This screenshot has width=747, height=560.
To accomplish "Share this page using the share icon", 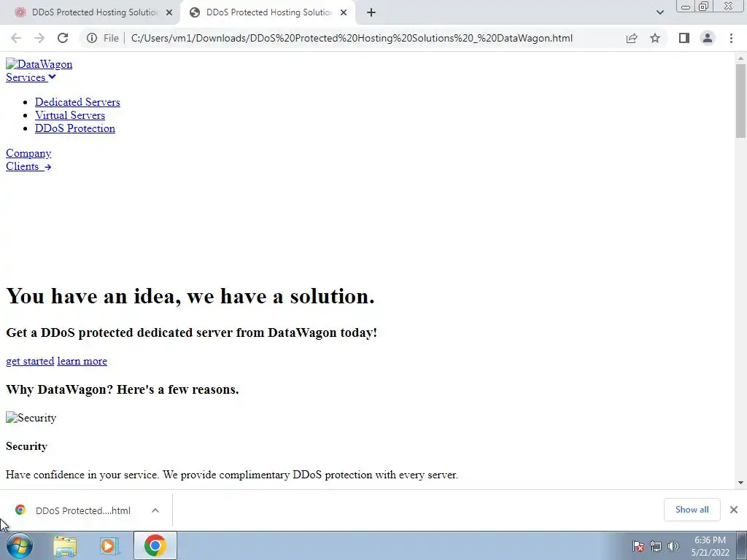I will coord(632,38).
